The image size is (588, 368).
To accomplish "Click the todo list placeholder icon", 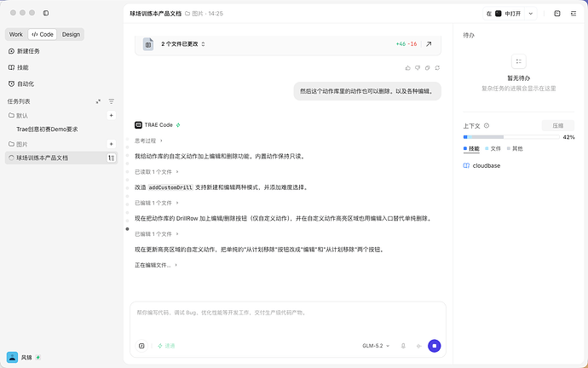I will (519, 61).
